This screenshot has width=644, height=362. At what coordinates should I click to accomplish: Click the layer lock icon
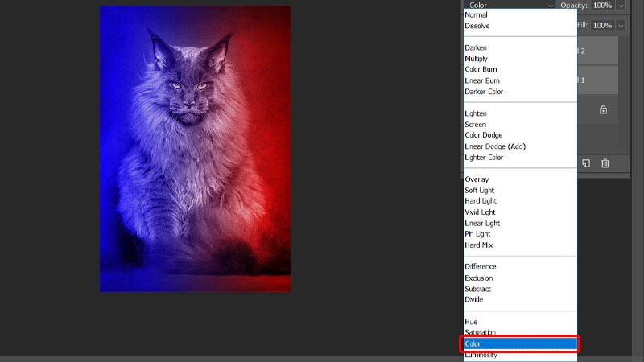point(603,109)
